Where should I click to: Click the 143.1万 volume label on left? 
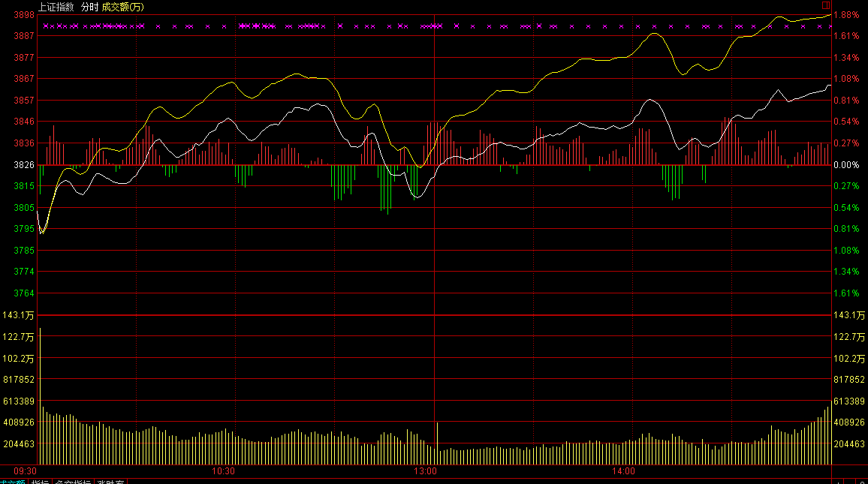pos(20,315)
